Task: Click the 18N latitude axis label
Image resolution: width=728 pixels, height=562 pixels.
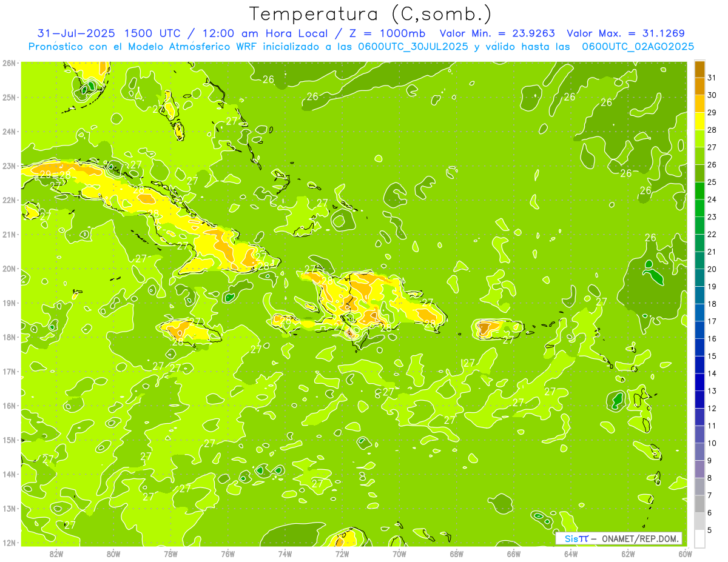Action: (8, 338)
